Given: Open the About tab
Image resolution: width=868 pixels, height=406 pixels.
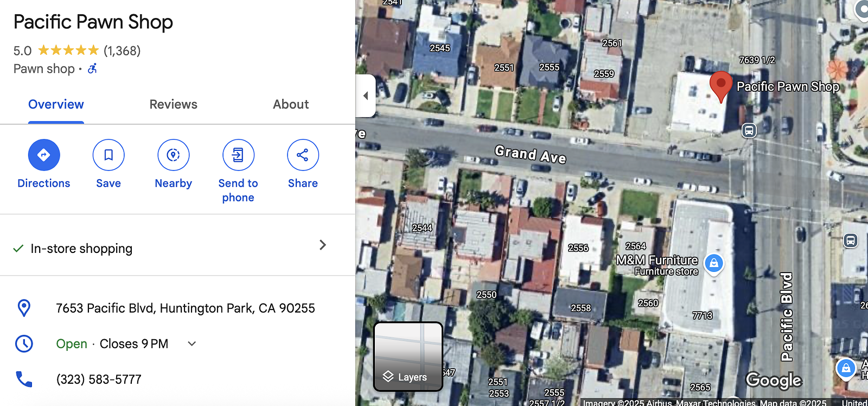Looking at the screenshot, I should [x=291, y=104].
